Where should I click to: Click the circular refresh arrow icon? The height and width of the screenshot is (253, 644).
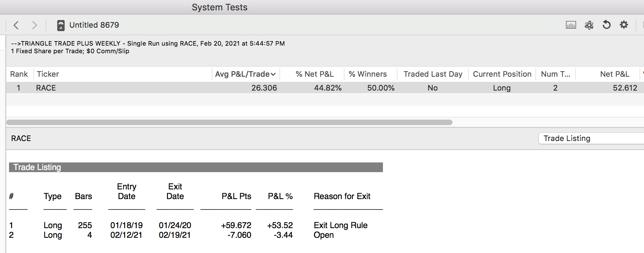(x=607, y=25)
